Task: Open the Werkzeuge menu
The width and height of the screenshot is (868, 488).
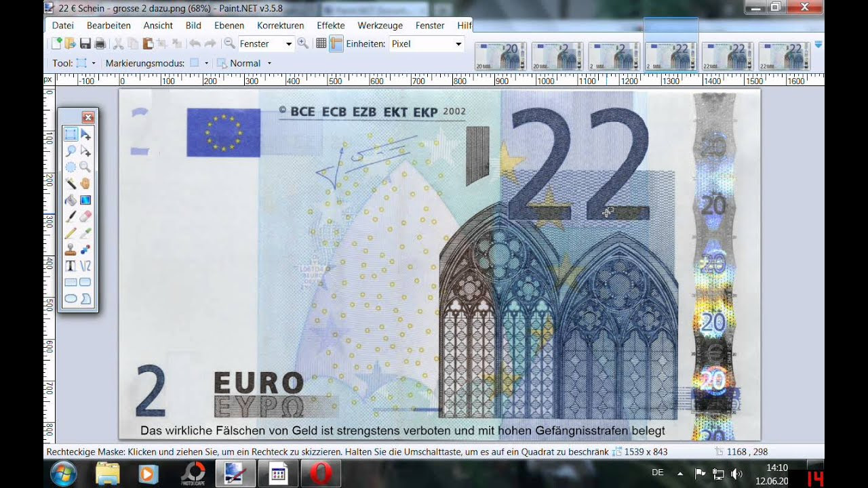Action: (380, 25)
